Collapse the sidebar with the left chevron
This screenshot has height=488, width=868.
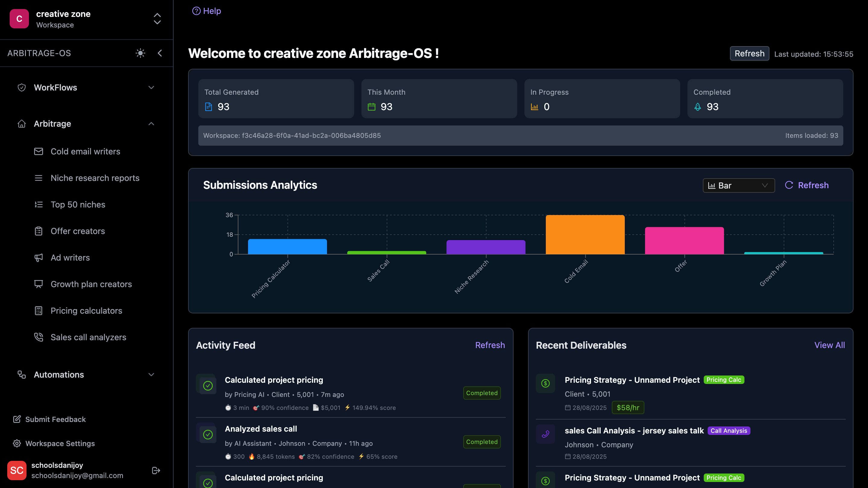[x=159, y=53]
